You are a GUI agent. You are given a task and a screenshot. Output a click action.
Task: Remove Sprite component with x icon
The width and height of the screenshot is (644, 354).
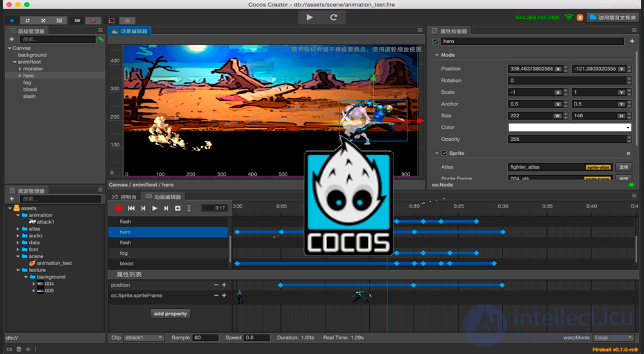point(629,153)
